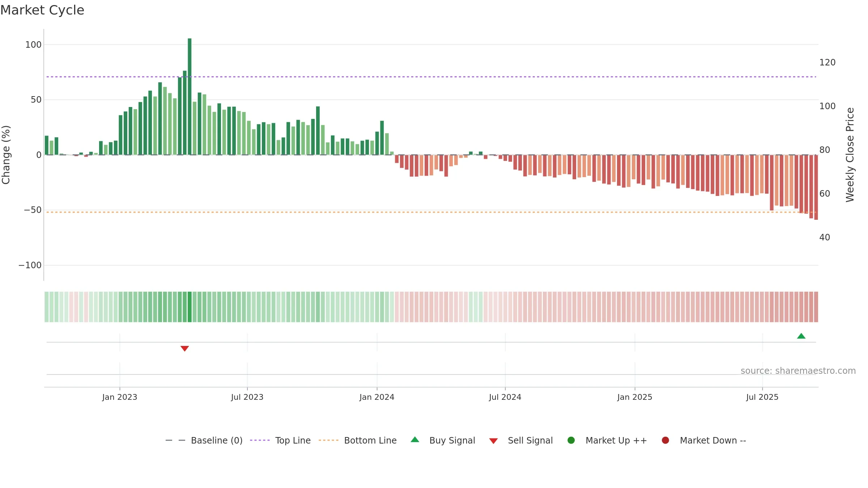Click the Jan 2024 axis label

click(x=377, y=397)
